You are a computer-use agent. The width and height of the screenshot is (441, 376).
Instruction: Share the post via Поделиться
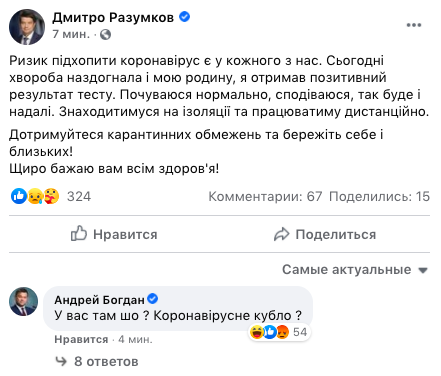pyautogui.click(x=325, y=234)
